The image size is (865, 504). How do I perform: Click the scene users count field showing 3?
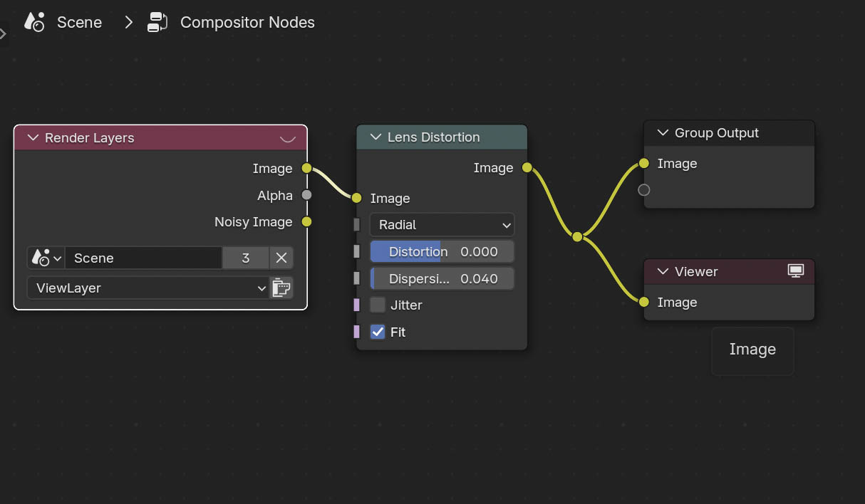click(x=246, y=258)
